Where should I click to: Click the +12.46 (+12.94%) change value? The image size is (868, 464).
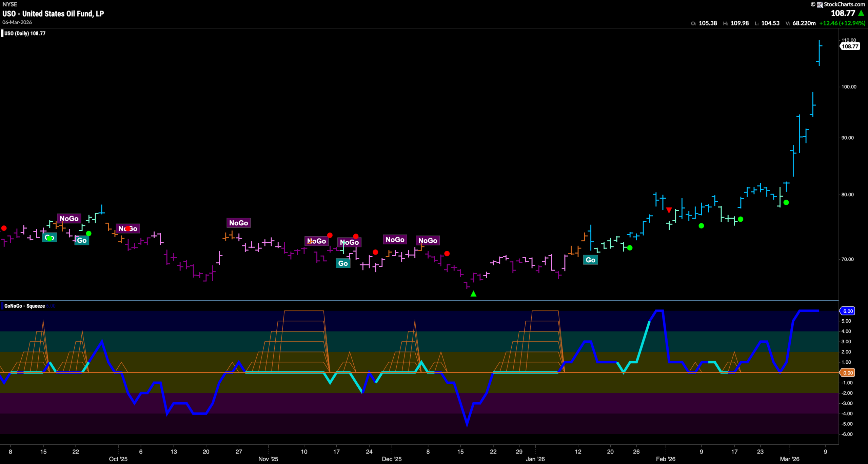click(842, 23)
